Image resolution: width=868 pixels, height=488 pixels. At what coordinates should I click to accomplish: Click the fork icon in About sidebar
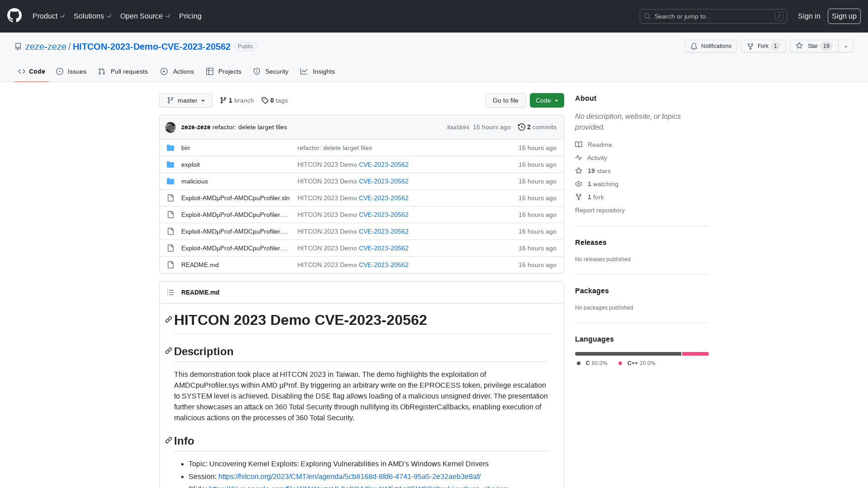pos(579,197)
